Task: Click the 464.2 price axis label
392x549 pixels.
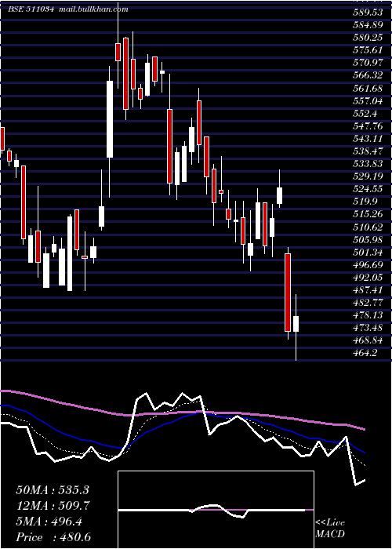Action: point(365,354)
